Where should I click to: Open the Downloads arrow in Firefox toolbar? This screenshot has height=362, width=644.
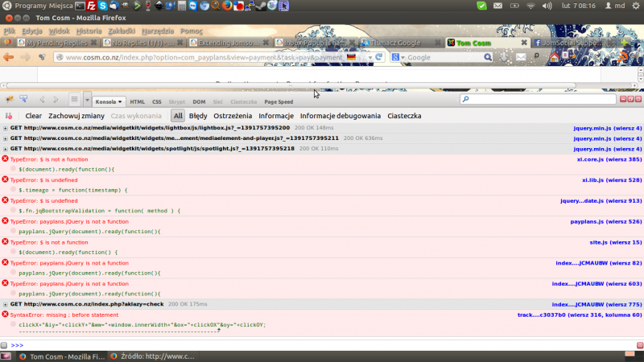tap(504, 57)
